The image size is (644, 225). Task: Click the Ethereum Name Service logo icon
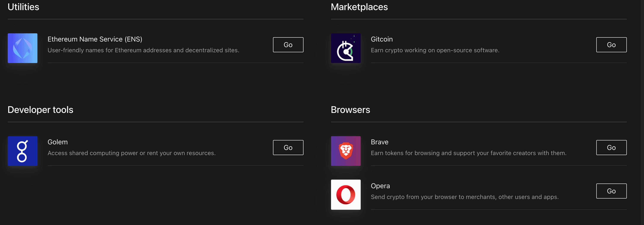tap(23, 48)
